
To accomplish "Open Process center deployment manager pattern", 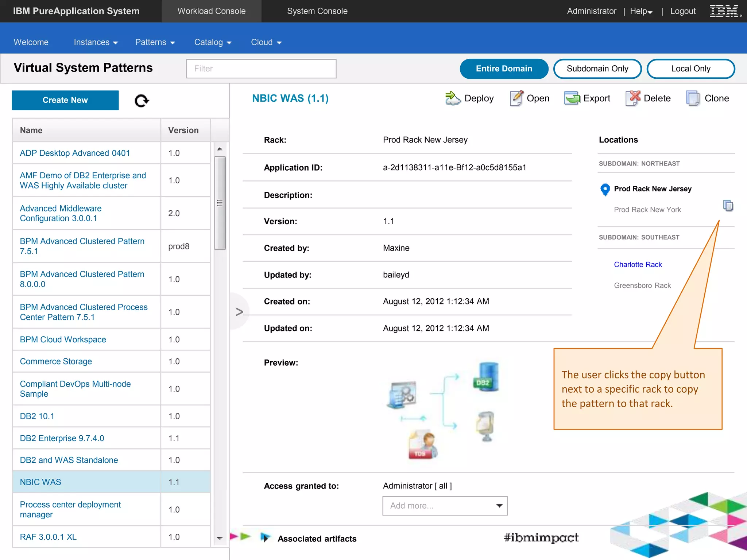I will click(x=70, y=509).
